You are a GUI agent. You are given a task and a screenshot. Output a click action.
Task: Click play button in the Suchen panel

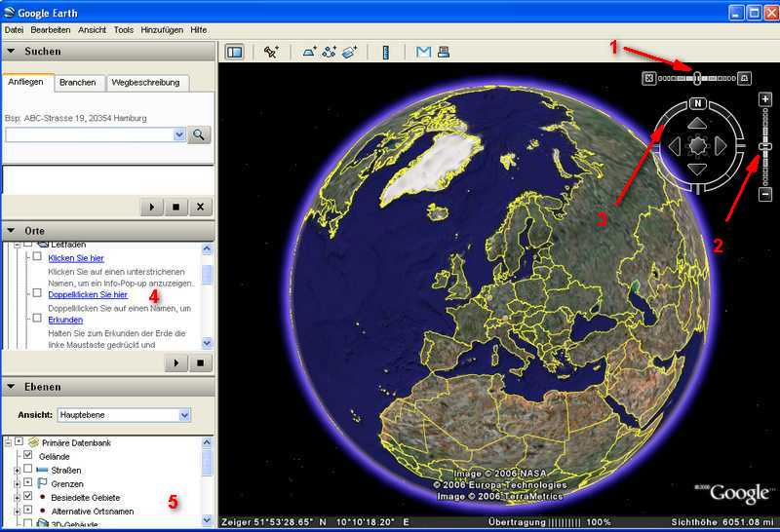click(x=152, y=207)
